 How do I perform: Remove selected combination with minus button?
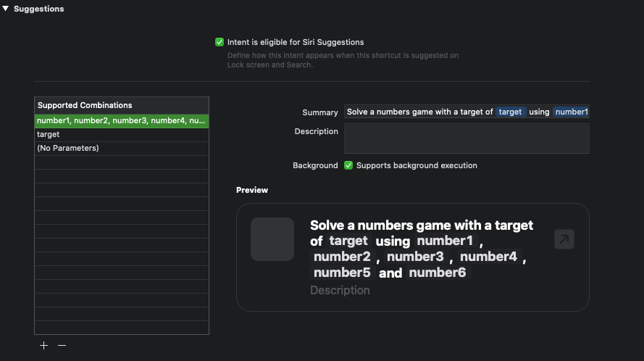click(x=62, y=346)
